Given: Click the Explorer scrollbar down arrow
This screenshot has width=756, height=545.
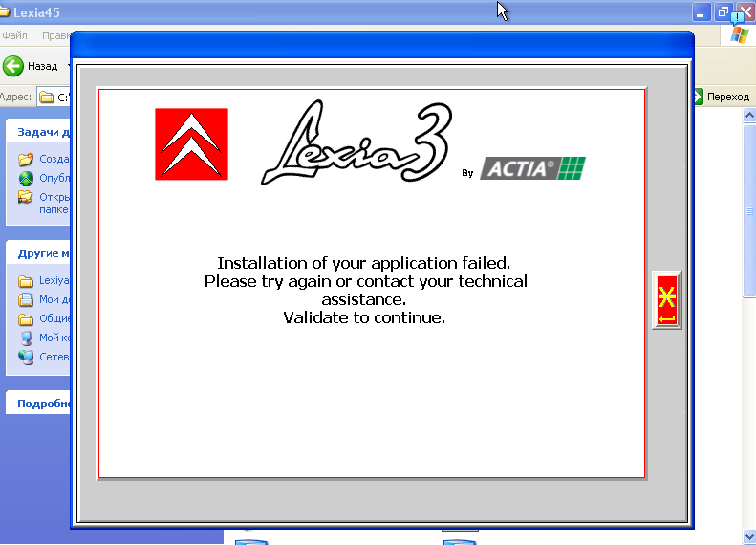Looking at the screenshot, I should [x=749, y=535].
